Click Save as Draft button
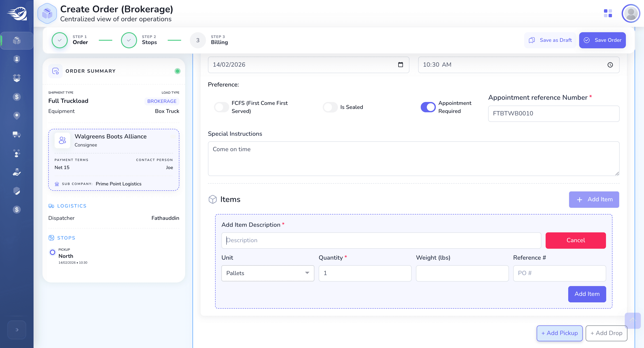This screenshot has height=348, width=644. [550, 40]
